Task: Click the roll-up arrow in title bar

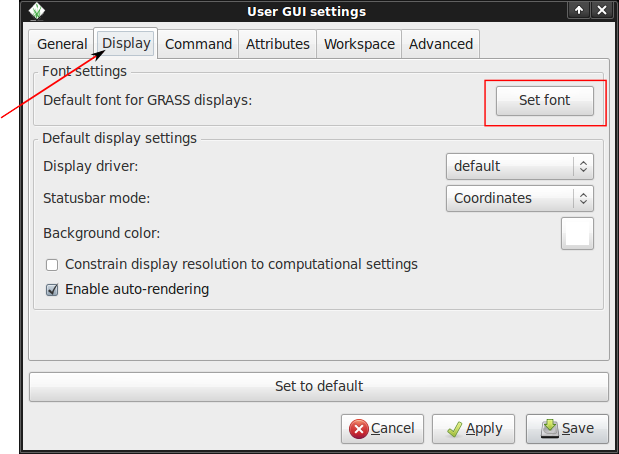Action: click(x=579, y=11)
